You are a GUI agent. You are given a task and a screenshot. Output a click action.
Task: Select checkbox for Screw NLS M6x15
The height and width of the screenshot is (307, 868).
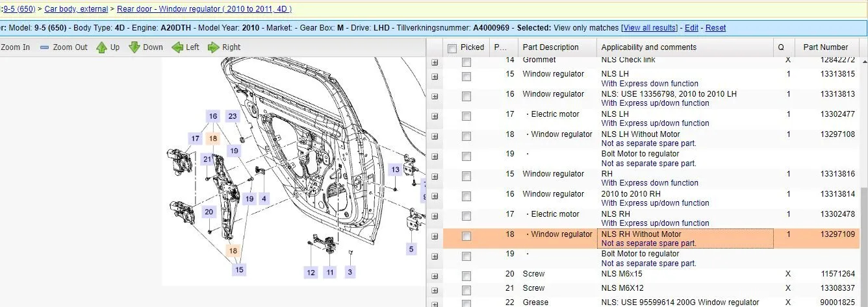466,276
